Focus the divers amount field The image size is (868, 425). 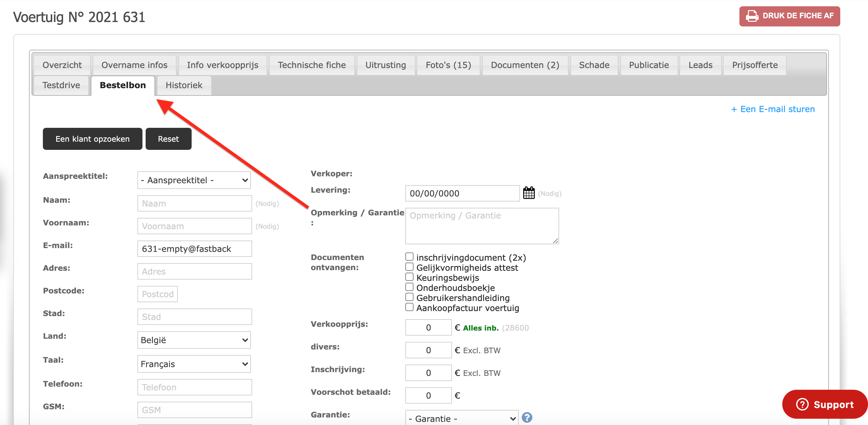[x=428, y=350]
